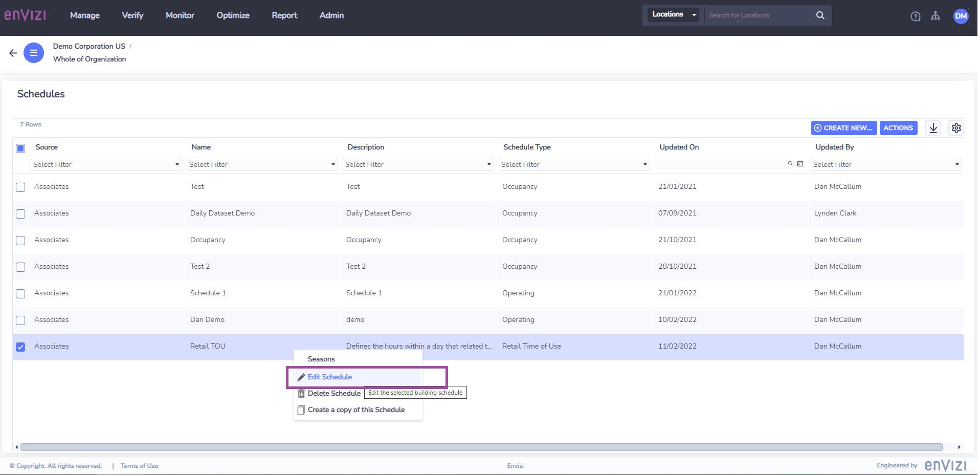This screenshot has height=475, width=980.
Task: Open the Report menu
Action: click(x=284, y=15)
